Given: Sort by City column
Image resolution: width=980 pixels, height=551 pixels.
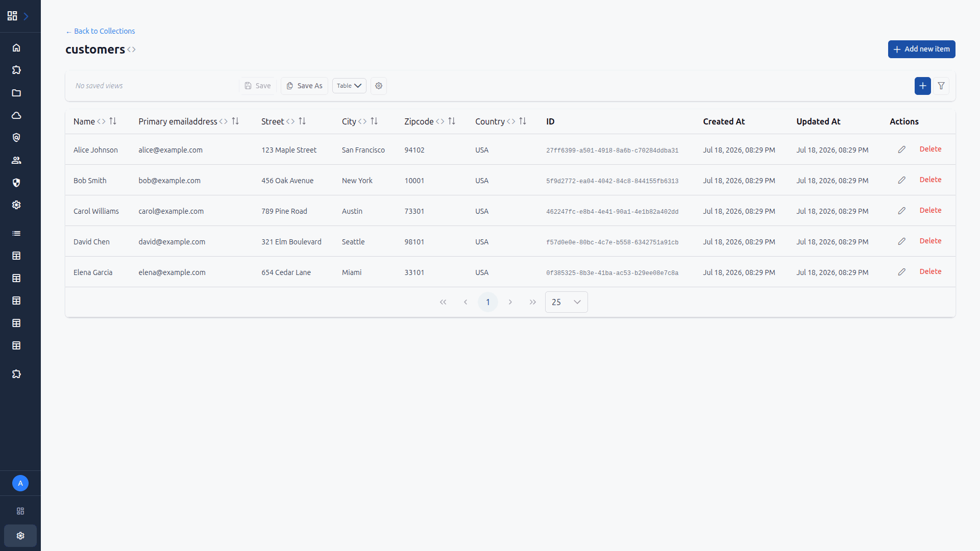Looking at the screenshot, I should 374,121.
